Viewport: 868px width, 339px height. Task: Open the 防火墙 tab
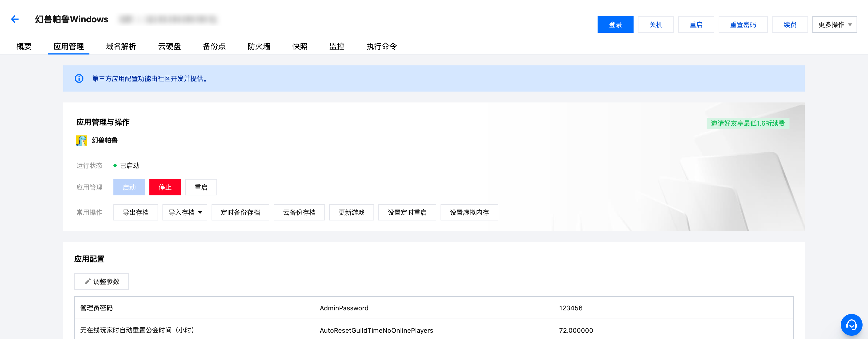259,46
